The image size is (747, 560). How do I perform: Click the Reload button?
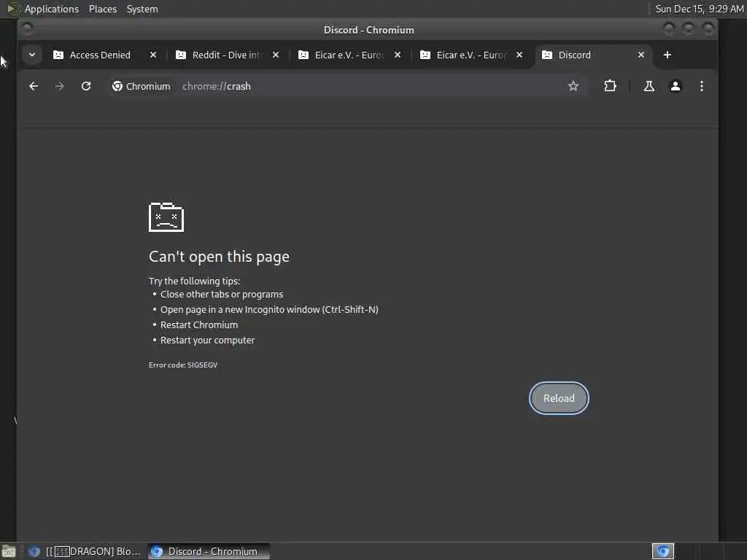pyautogui.click(x=559, y=398)
